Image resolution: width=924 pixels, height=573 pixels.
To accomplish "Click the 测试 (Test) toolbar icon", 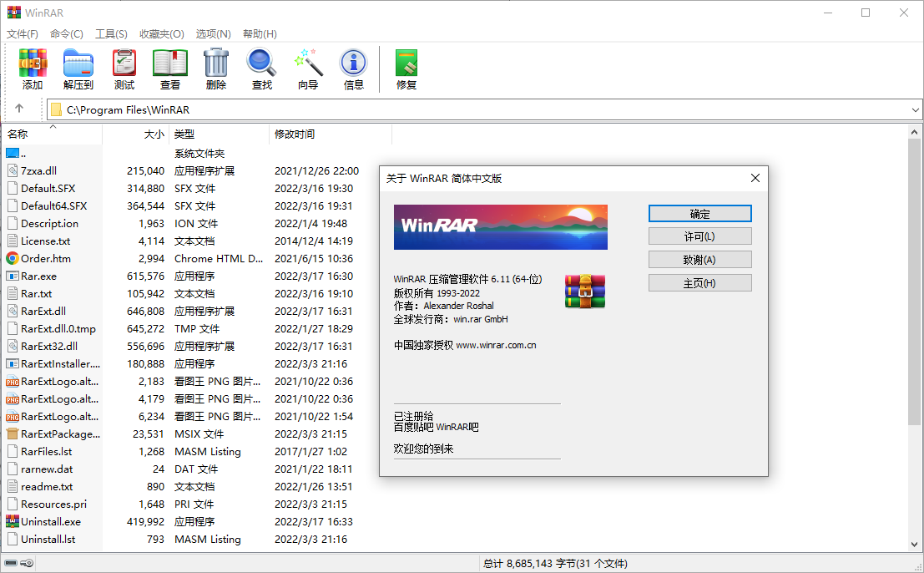I will pos(124,63).
